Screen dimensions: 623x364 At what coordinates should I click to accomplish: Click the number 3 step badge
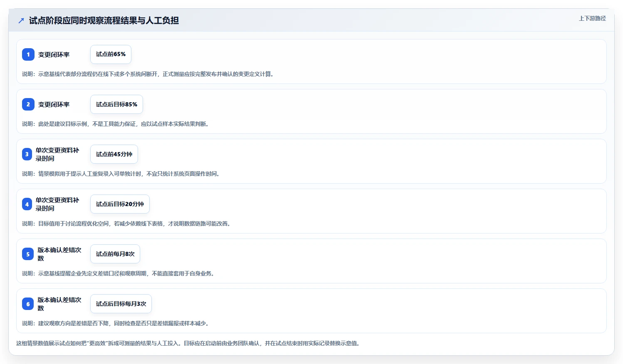coord(27,154)
